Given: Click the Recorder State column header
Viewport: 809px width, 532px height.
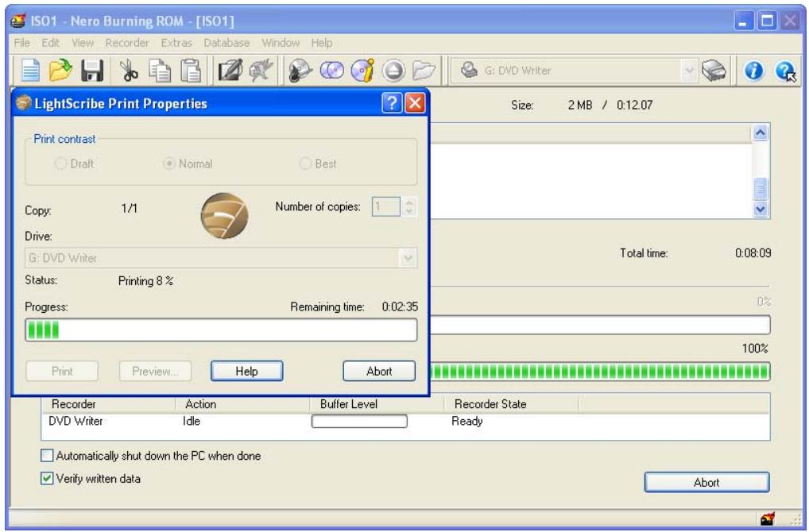Looking at the screenshot, I should [x=511, y=404].
